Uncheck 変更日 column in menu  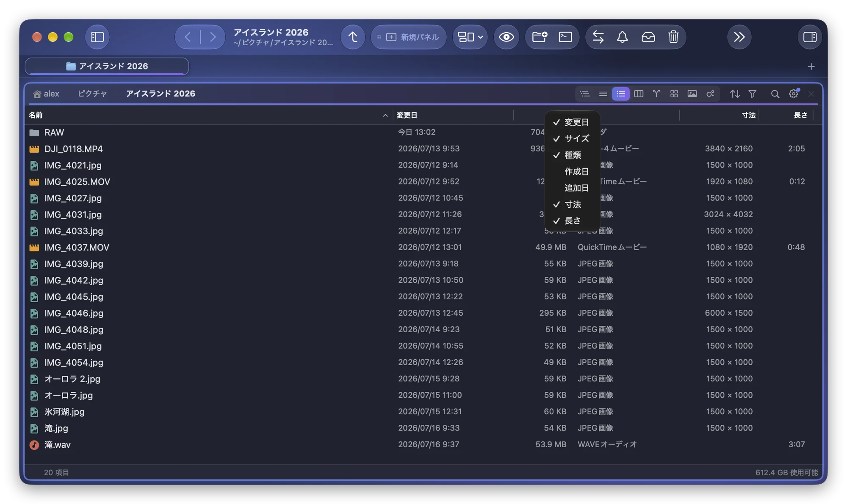572,122
